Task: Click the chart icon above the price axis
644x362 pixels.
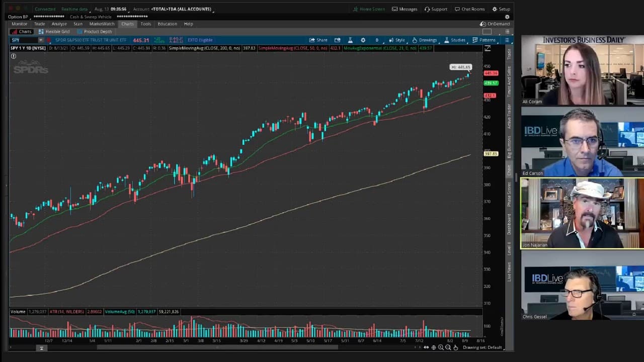Action: tap(487, 48)
